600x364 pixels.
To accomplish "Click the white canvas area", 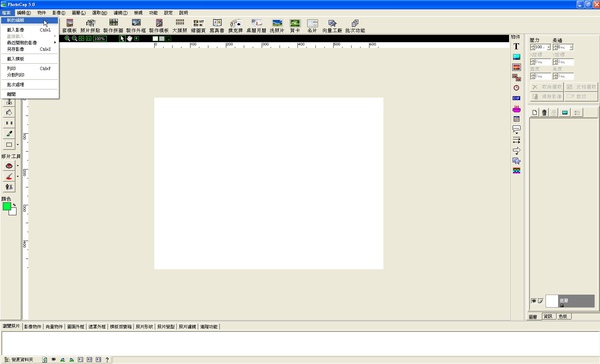I will 269,183.
